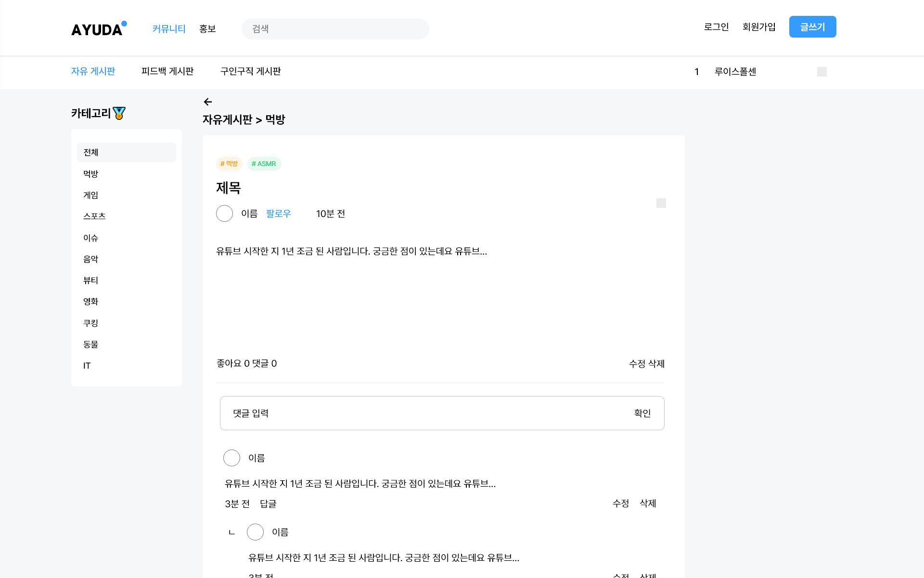Click the 글쓰기 button
Viewport: 924px width, 578px height.
(x=812, y=27)
